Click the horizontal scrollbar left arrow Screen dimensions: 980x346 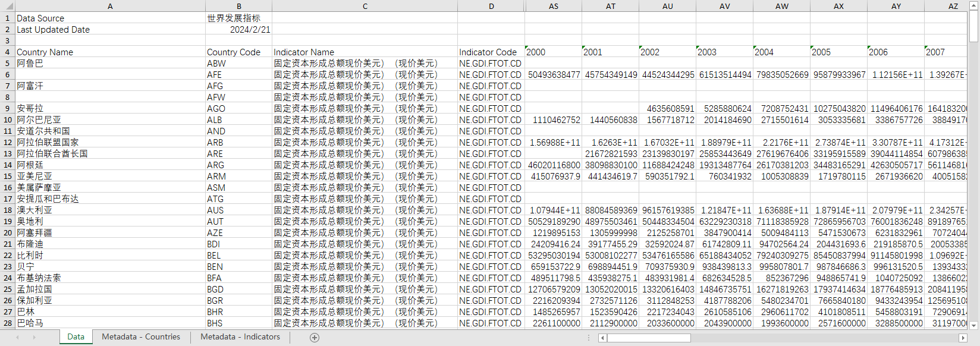point(602,338)
